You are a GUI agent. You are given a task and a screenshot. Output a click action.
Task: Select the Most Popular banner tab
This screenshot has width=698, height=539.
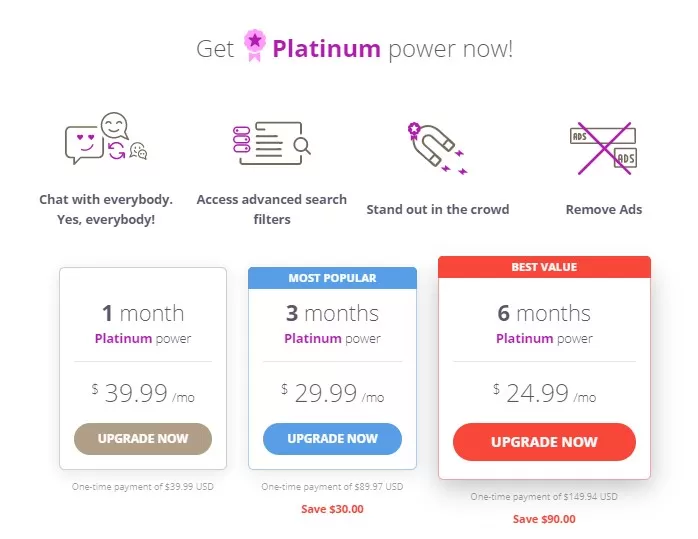coord(332,278)
